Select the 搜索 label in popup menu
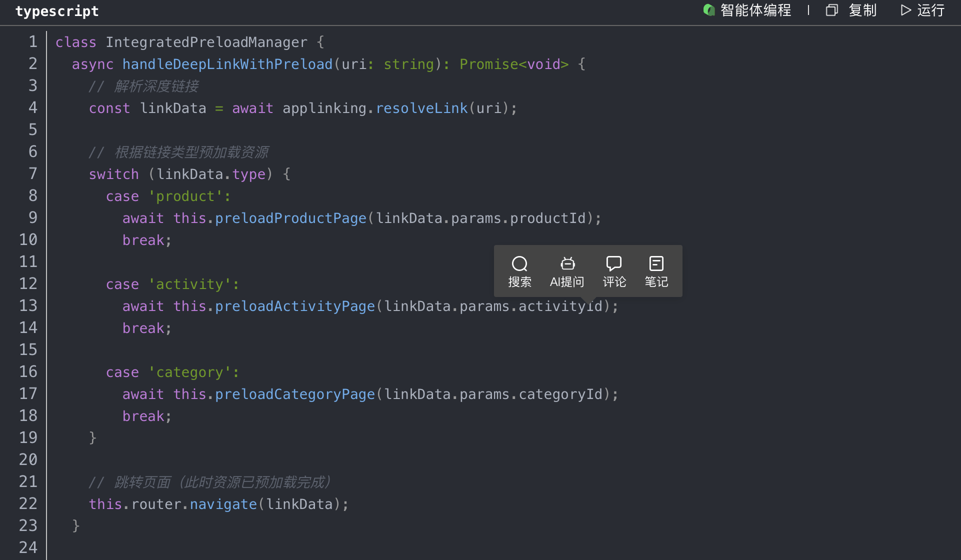The image size is (961, 560). [x=519, y=282]
